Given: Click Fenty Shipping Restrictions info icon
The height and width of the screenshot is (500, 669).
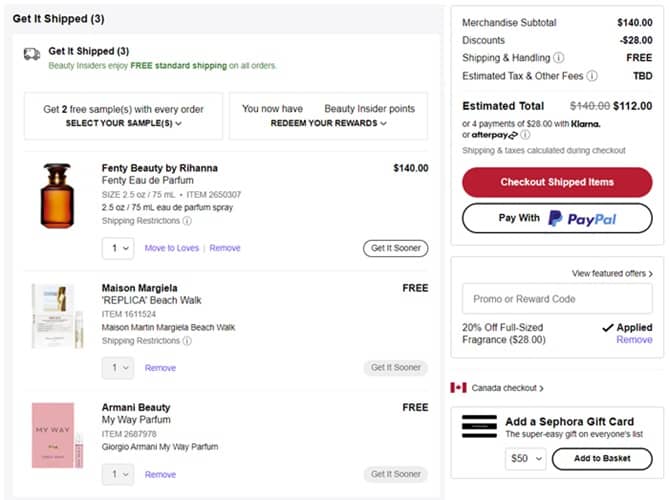Looking at the screenshot, I should [187, 221].
